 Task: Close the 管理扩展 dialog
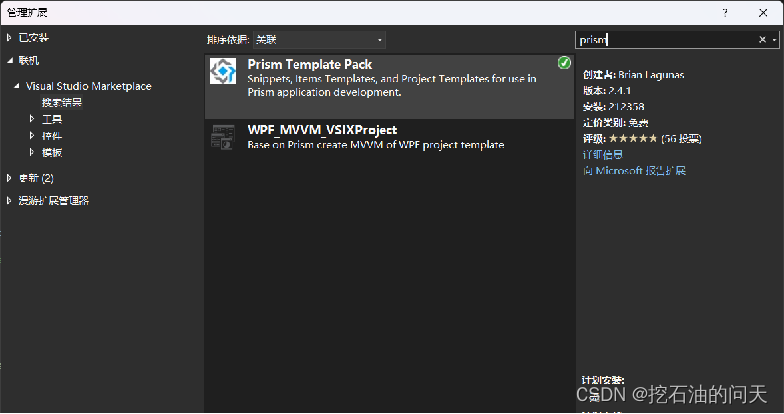[763, 13]
